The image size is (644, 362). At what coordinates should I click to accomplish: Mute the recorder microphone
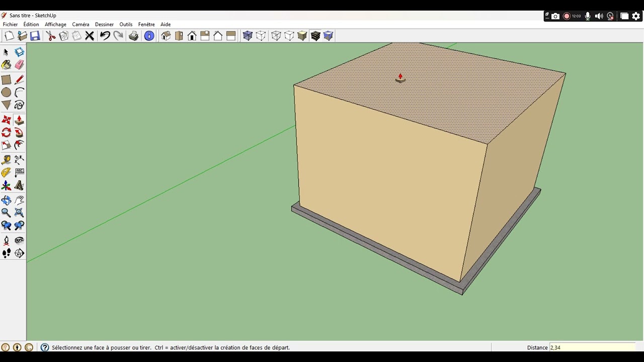pos(587,16)
